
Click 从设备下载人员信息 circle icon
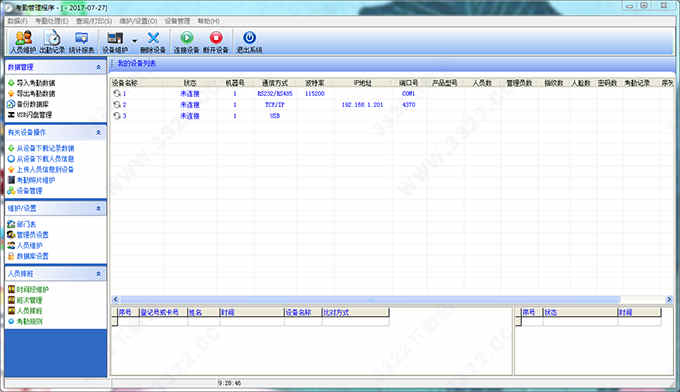click(x=11, y=159)
